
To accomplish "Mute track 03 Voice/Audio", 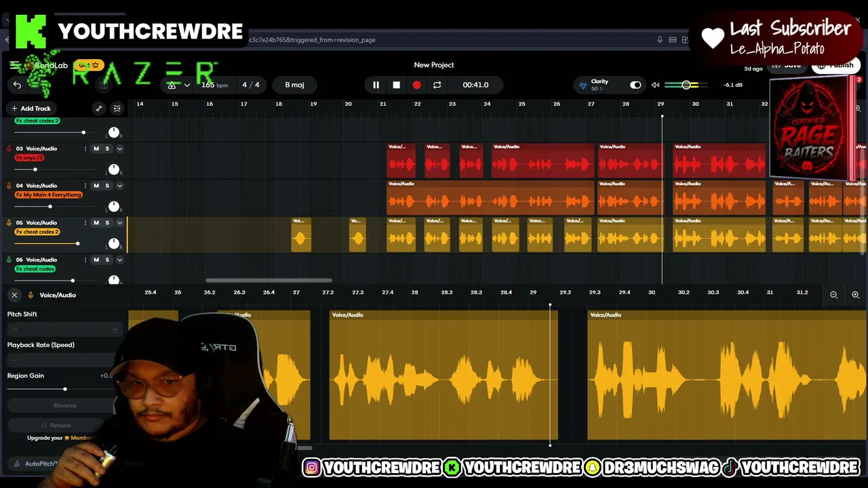I will pyautogui.click(x=96, y=148).
